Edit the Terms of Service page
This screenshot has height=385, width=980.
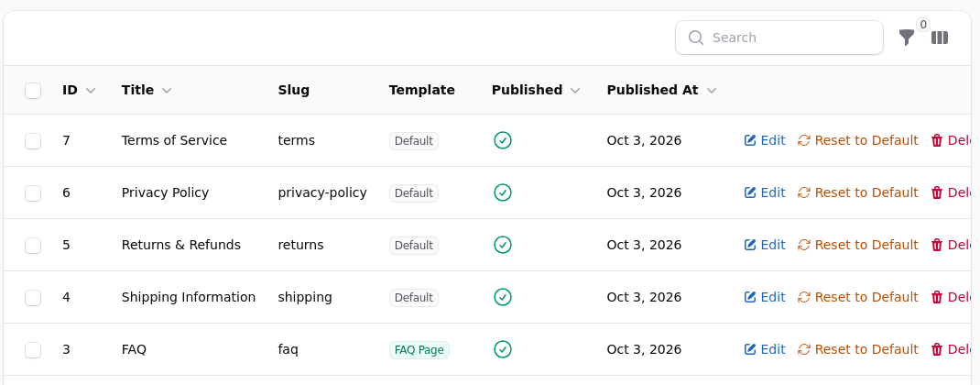pyautogui.click(x=765, y=140)
